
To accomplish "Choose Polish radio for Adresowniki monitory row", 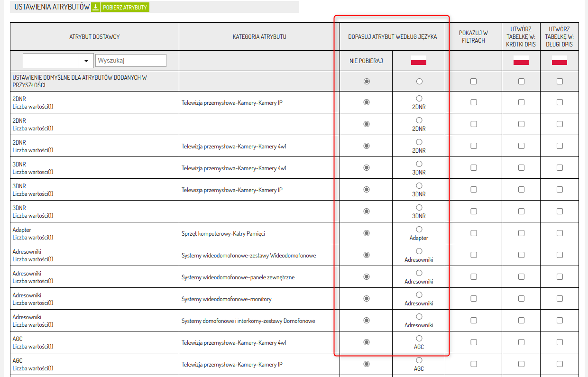I will click(419, 294).
